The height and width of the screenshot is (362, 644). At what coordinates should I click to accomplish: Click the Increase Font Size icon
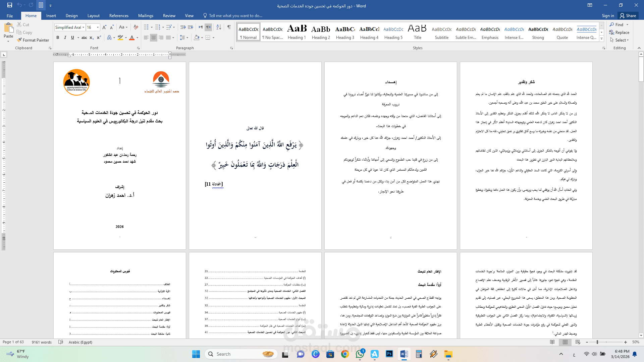click(x=104, y=27)
